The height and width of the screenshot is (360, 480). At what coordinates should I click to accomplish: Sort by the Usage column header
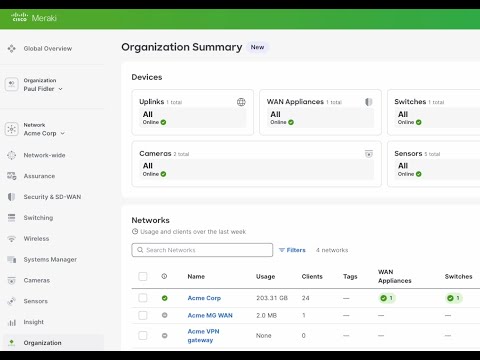265,276
